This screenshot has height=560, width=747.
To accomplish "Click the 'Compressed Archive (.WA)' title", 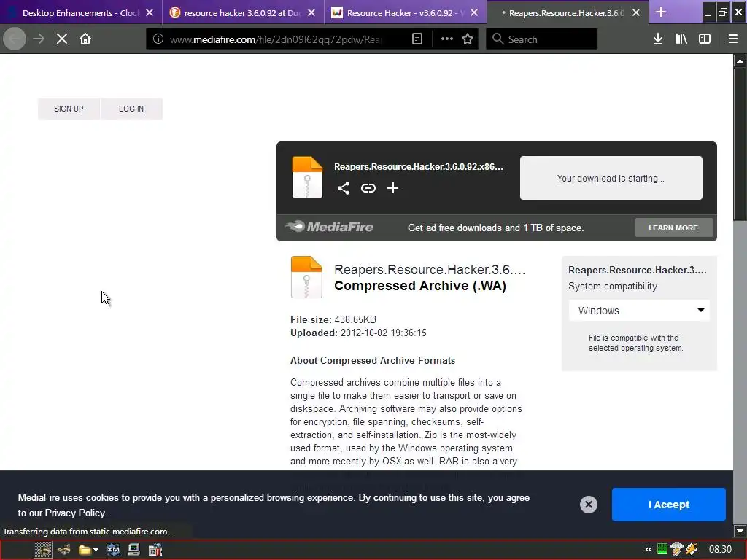I will tap(419, 286).
